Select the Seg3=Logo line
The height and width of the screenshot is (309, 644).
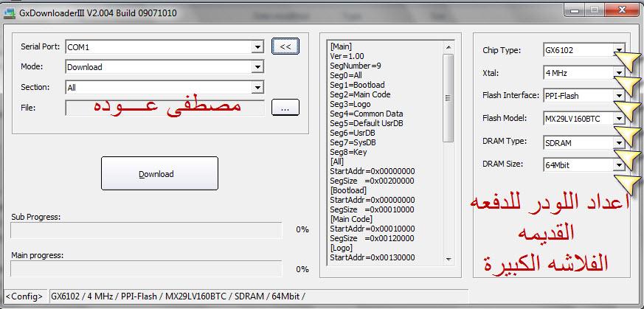point(350,104)
